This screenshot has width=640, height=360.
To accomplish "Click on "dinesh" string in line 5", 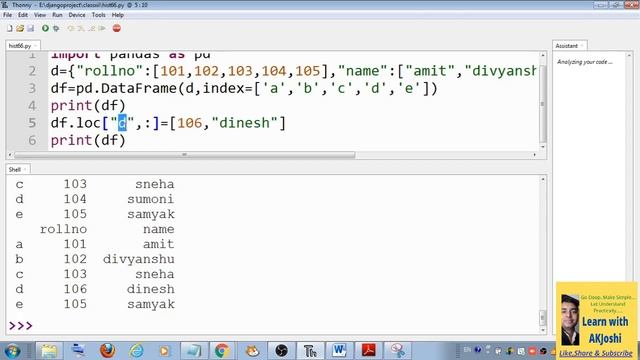I will (x=244, y=123).
